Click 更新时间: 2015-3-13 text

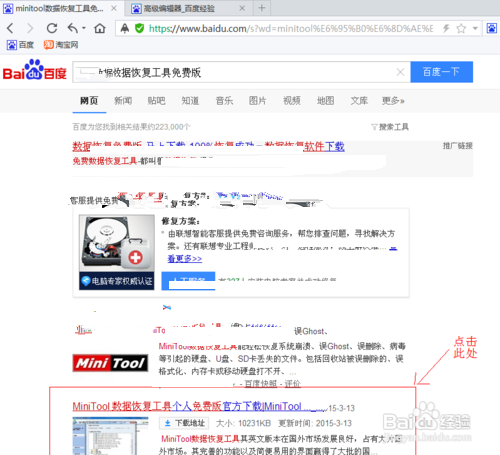pyautogui.click(x=315, y=423)
